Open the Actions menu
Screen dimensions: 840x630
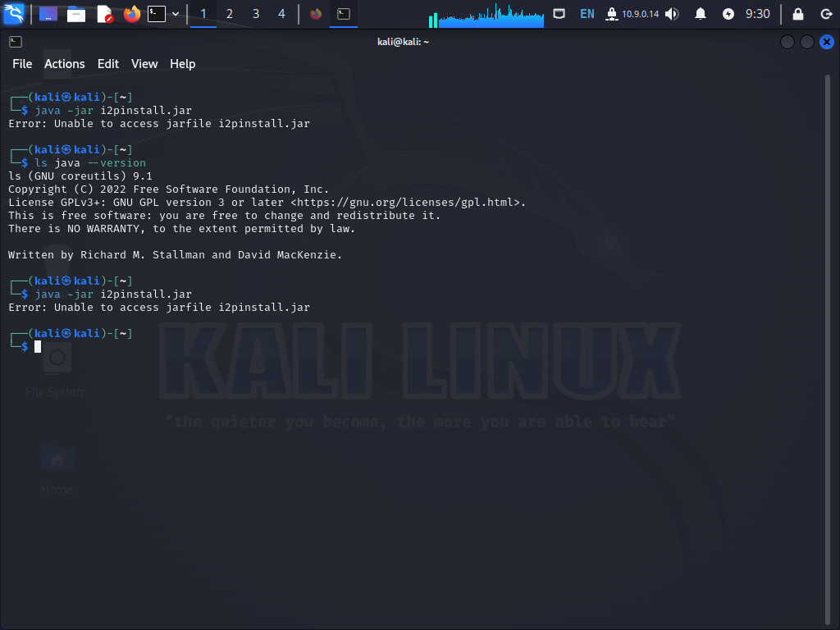[64, 64]
